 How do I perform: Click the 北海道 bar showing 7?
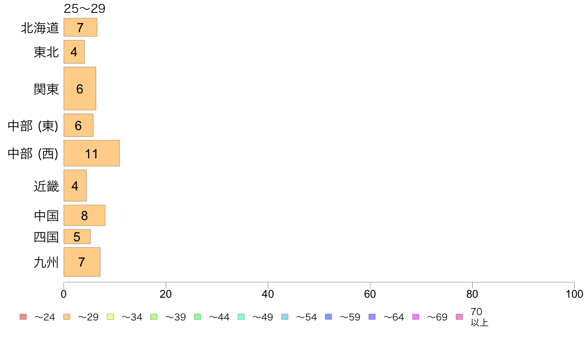[80, 28]
